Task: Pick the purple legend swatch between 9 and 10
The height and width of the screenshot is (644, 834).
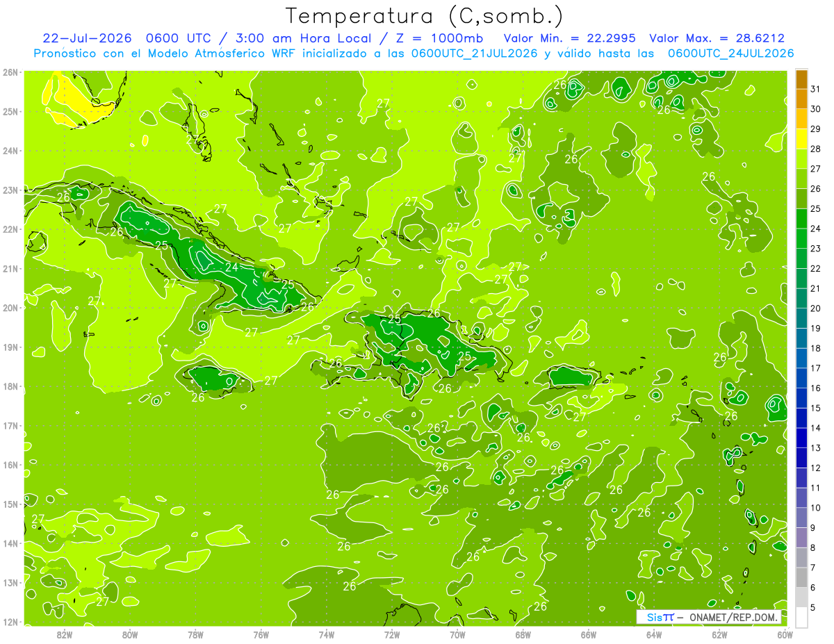Action: [801, 518]
